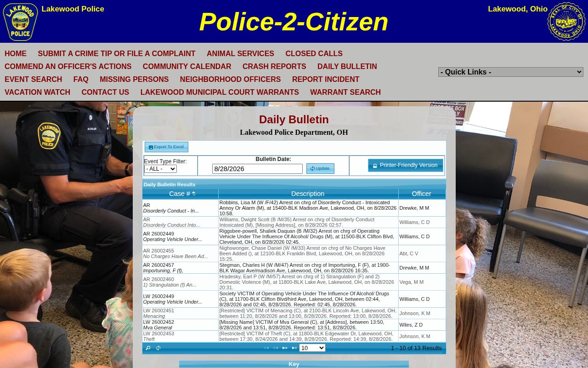Open the Community Calendar

[x=187, y=66]
